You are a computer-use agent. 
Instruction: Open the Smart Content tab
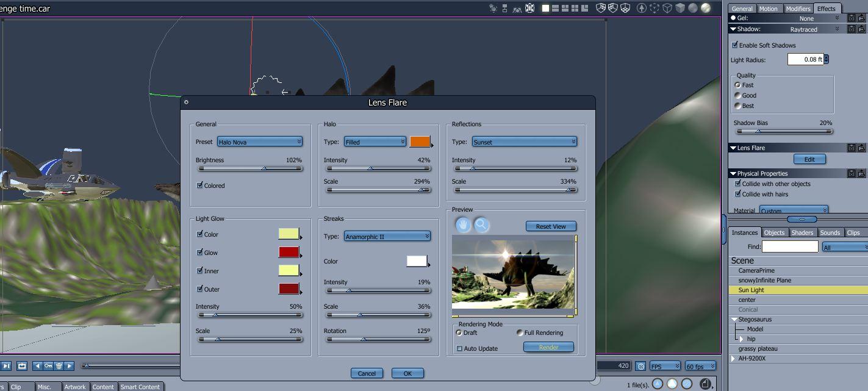[140, 387]
